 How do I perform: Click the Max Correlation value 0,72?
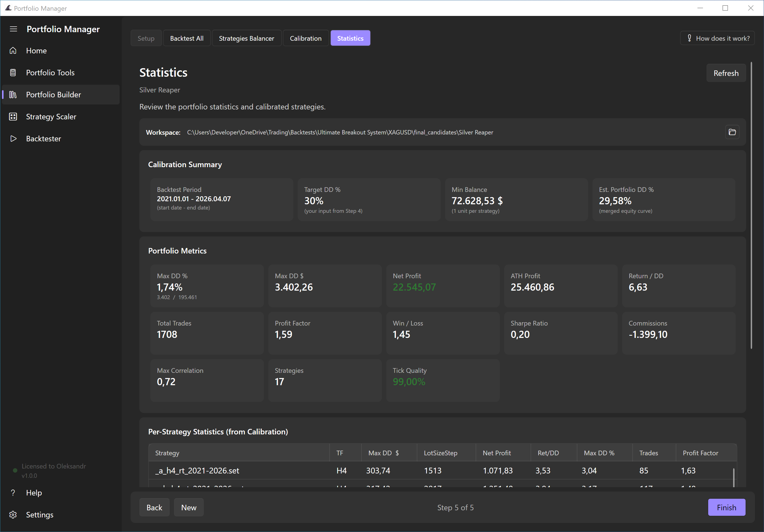(x=166, y=382)
